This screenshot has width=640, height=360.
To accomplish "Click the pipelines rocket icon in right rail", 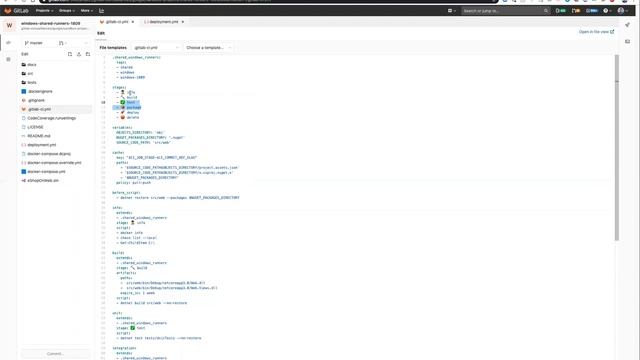I will click(627, 25).
